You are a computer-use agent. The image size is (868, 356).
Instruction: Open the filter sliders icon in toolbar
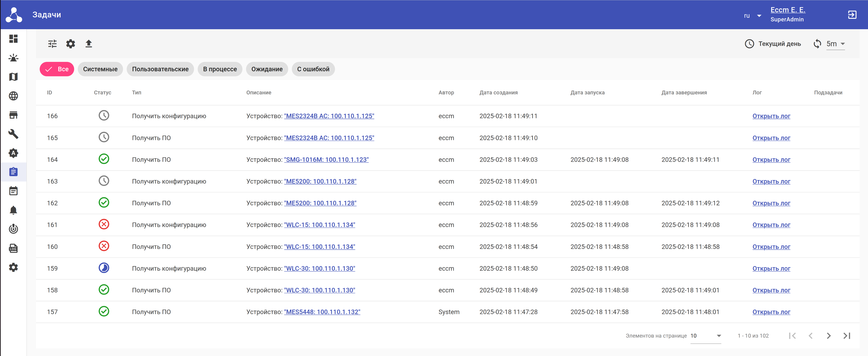pos(52,44)
